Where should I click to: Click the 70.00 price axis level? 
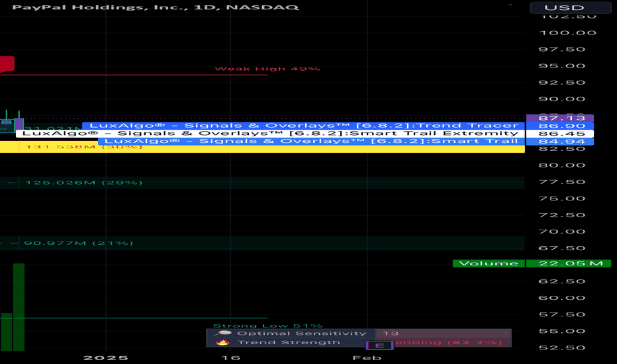(x=562, y=232)
